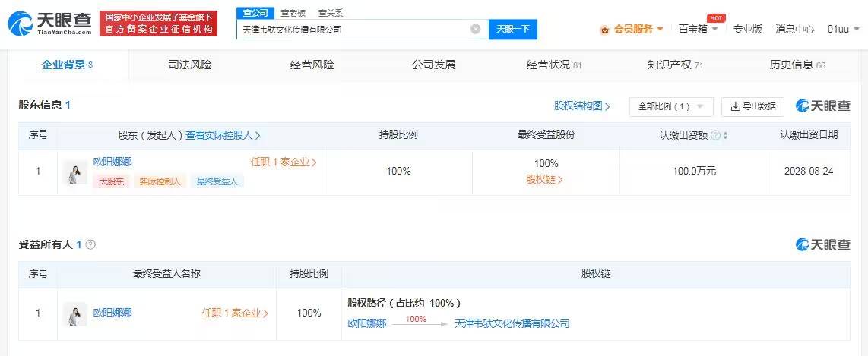Image resolution: width=868 pixels, height=356 pixels.
Task: Open 股权链 link in shareholder row
Action: point(545,180)
